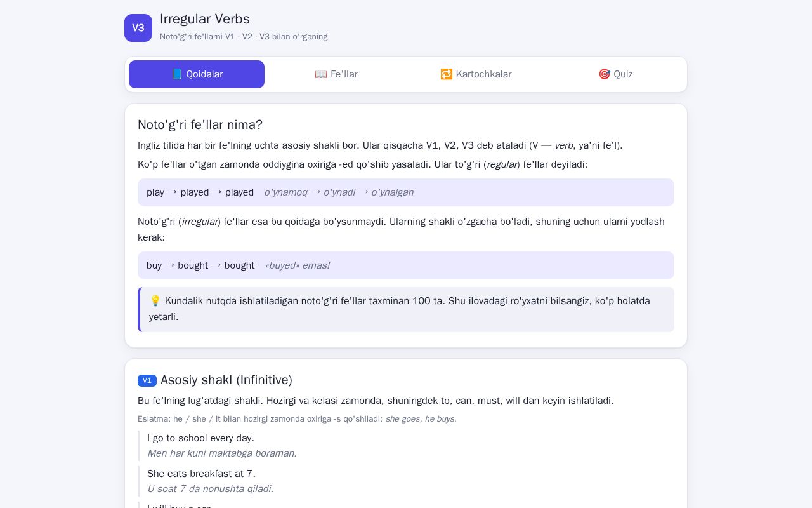Switch to the Fe'llar tab

[336, 74]
